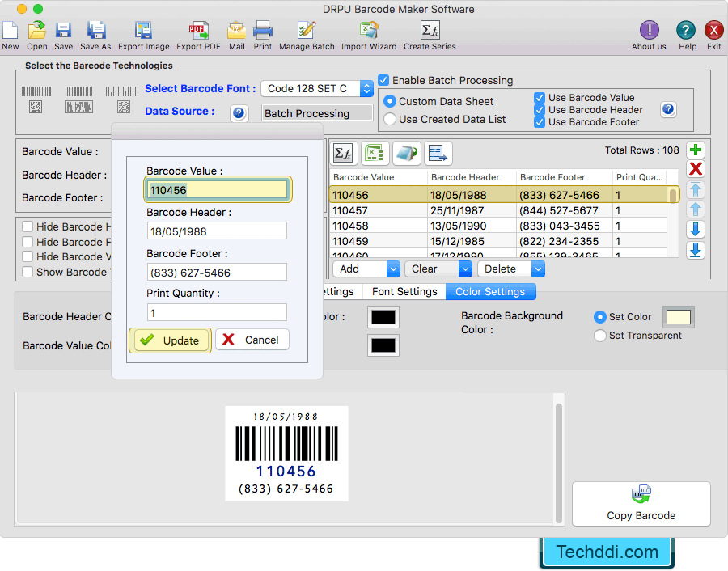
Task: Move row down with blue down arrow
Action: (x=696, y=230)
